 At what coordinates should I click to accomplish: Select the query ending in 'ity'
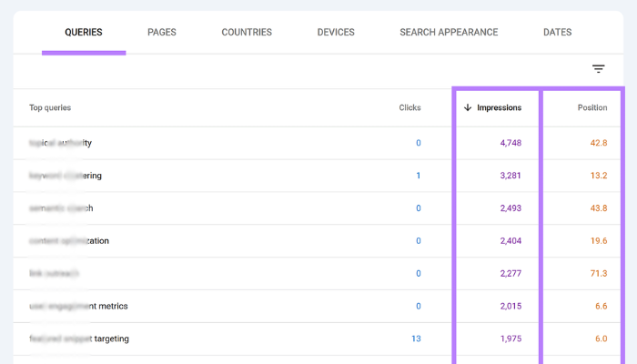point(61,143)
